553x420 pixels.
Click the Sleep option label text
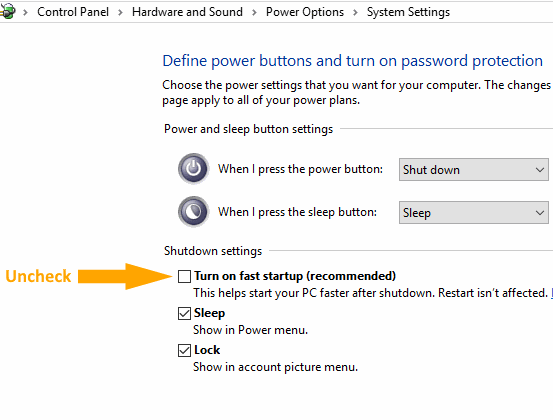[209, 313]
